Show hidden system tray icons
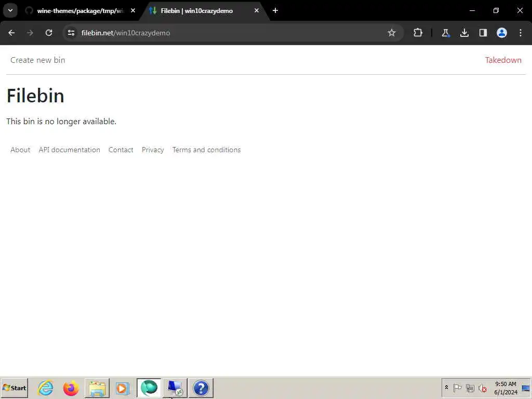This screenshot has width=532, height=399. (446, 388)
